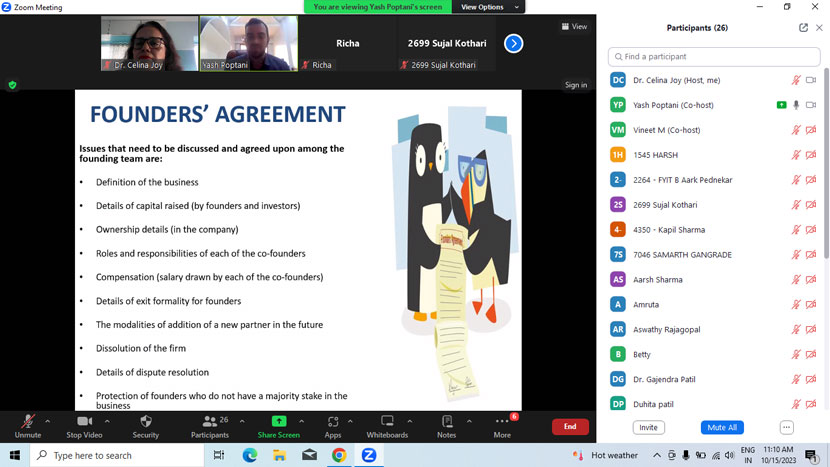This screenshot has height=467, width=830.
Task: Open the Apps toolbar icon
Action: tap(333, 422)
